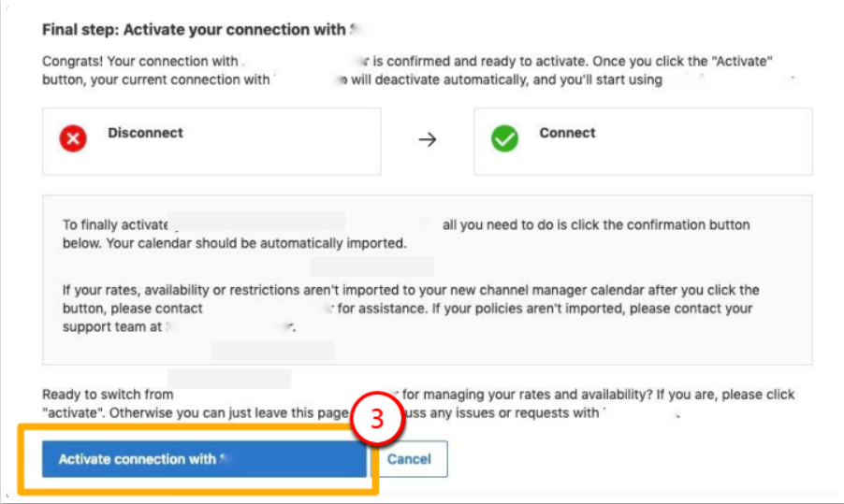Click the green checkmark Connect icon

[x=505, y=139]
